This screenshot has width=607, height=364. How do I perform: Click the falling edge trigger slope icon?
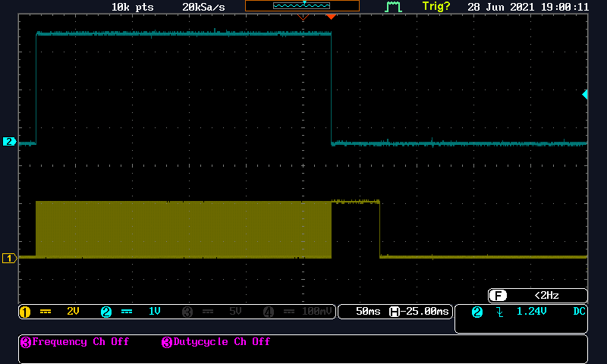coord(500,312)
